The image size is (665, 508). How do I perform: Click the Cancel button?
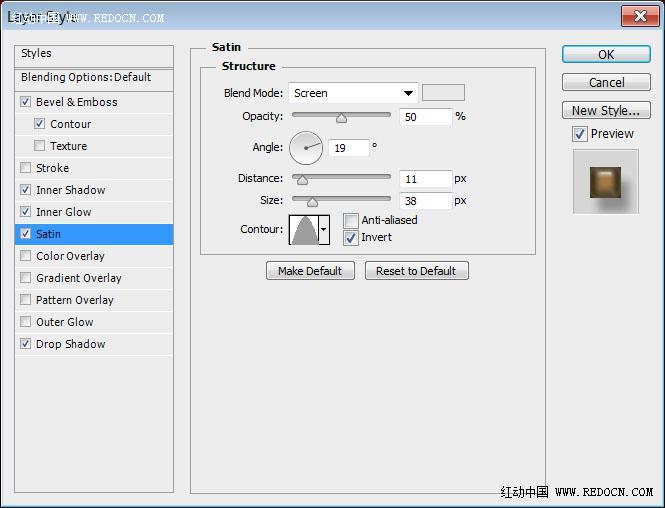[x=606, y=82]
